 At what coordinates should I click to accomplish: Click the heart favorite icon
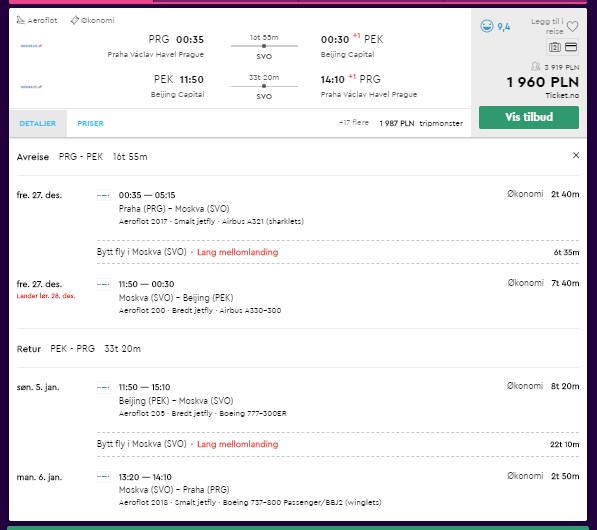(x=572, y=26)
